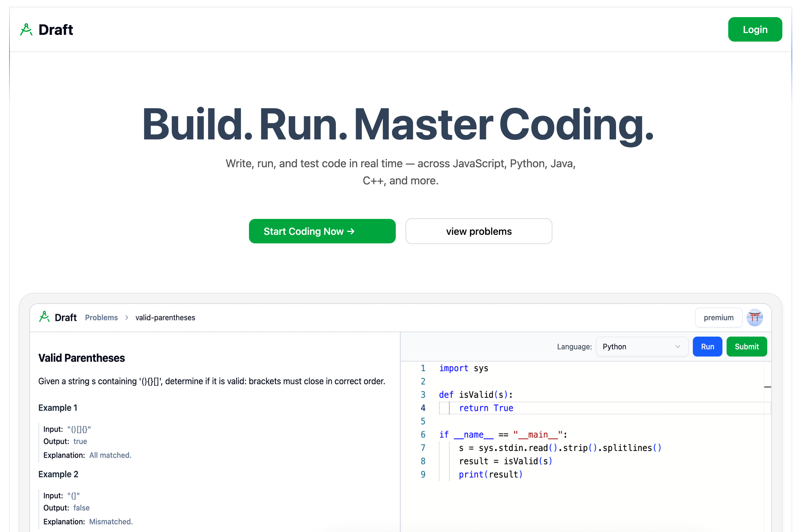Expand the Python language dropdown
This screenshot has height=532, width=805.
pyautogui.click(x=641, y=347)
